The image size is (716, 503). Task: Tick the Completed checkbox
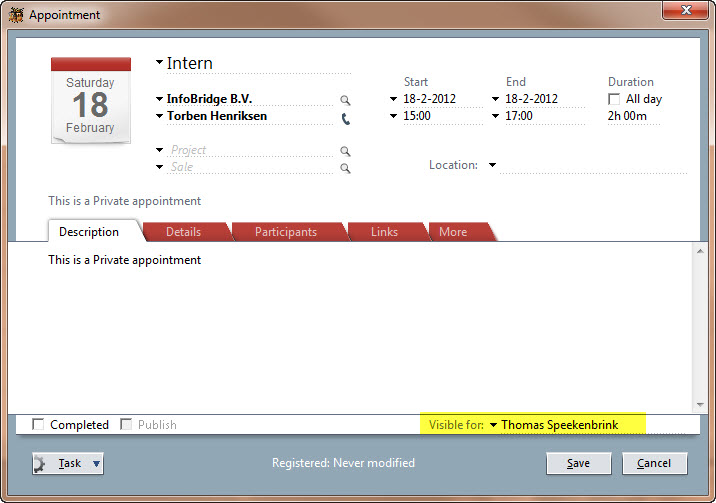tap(38, 424)
